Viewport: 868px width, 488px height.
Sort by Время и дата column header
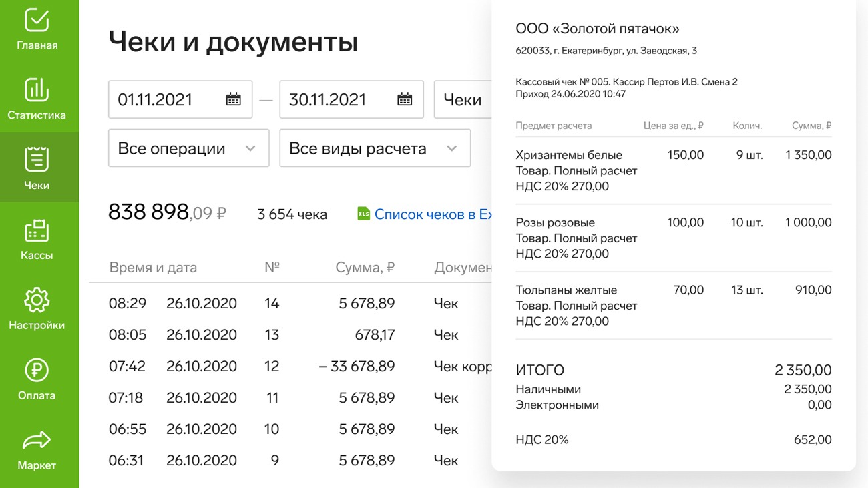(153, 268)
